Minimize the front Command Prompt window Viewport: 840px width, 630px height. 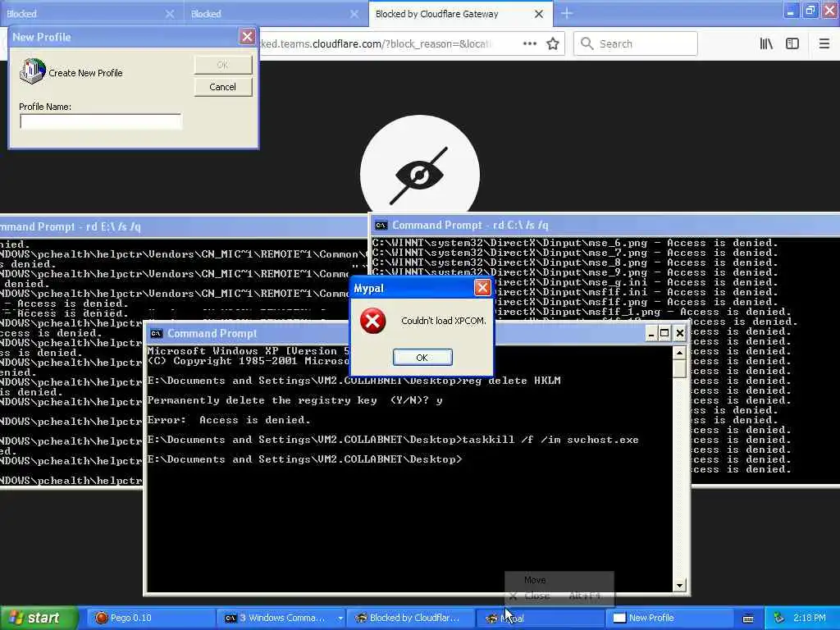(651, 333)
